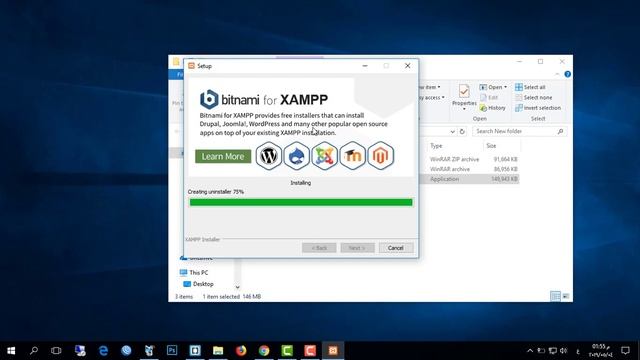This screenshot has width=640, height=360.
Task: Show hidden system tray icons
Action: pos(530,351)
